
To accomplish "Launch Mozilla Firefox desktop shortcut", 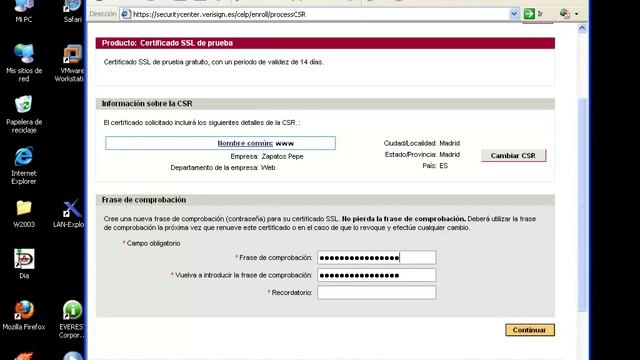I will [24, 315].
